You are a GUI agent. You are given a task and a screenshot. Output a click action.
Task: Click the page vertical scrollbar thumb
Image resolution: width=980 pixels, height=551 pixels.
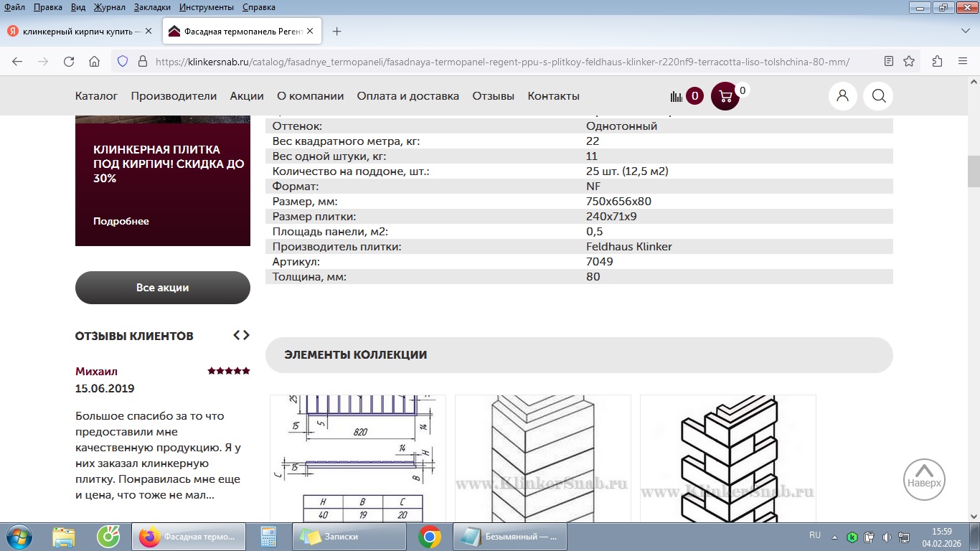pos(974,171)
